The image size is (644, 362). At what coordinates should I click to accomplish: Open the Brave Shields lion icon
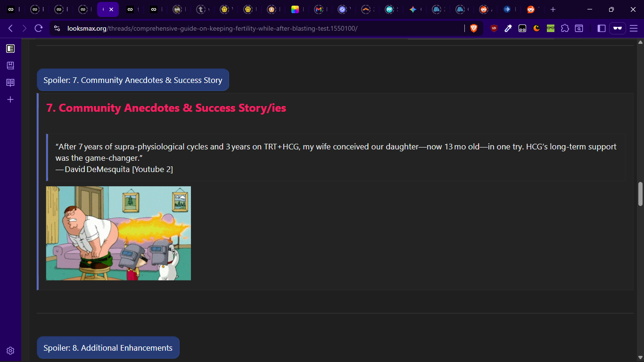click(x=474, y=28)
